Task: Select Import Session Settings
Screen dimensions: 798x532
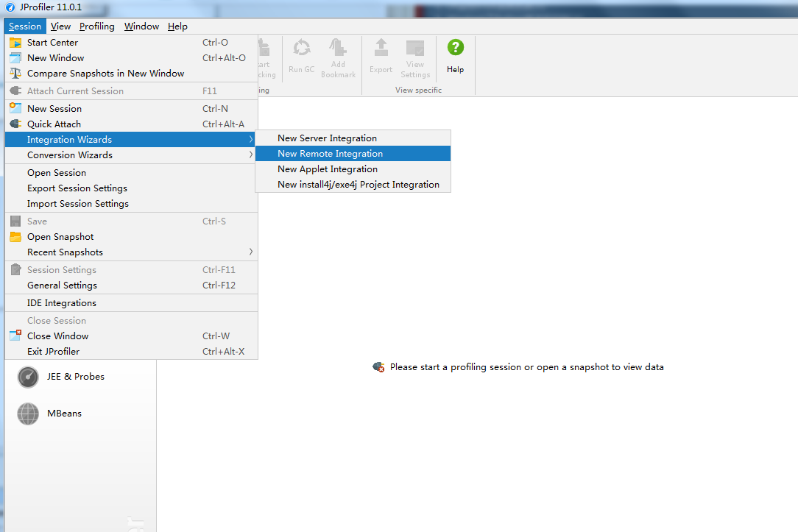Action: (131, 203)
